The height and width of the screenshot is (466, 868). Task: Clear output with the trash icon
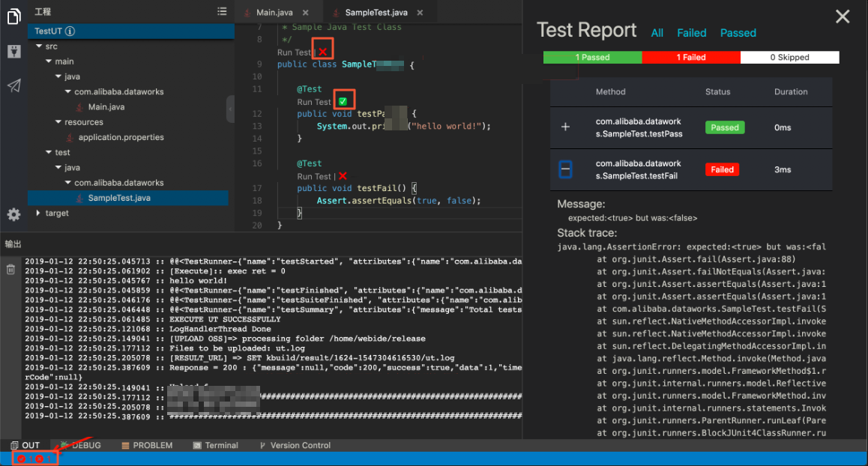coord(10,269)
